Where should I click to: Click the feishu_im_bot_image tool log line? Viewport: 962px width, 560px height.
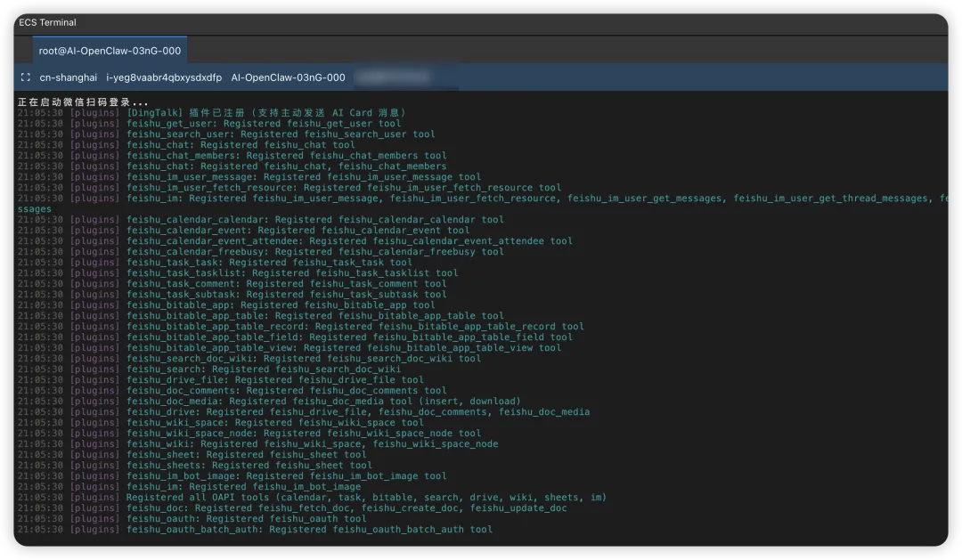click(x=232, y=476)
